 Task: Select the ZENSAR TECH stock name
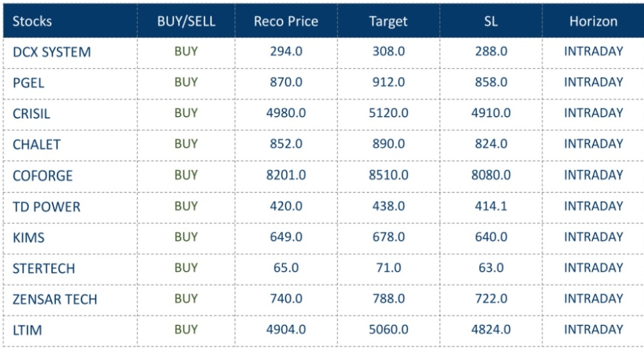(55, 299)
